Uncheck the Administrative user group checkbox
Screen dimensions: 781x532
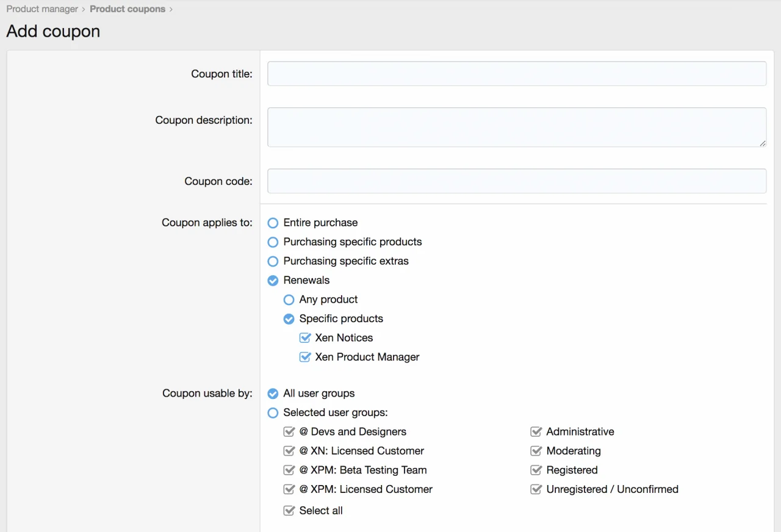point(536,432)
